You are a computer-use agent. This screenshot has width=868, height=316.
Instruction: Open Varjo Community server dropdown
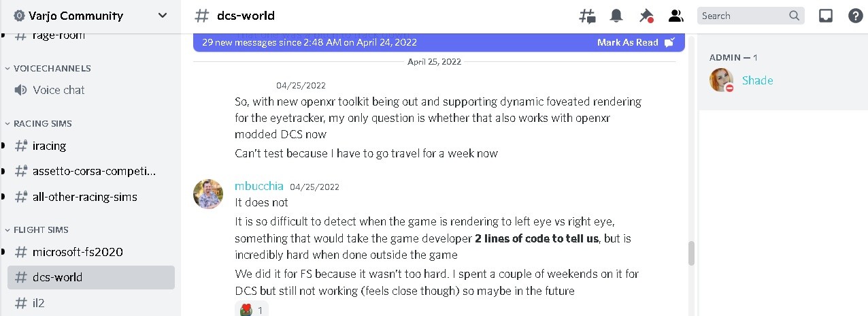click(x=91, y=16)
